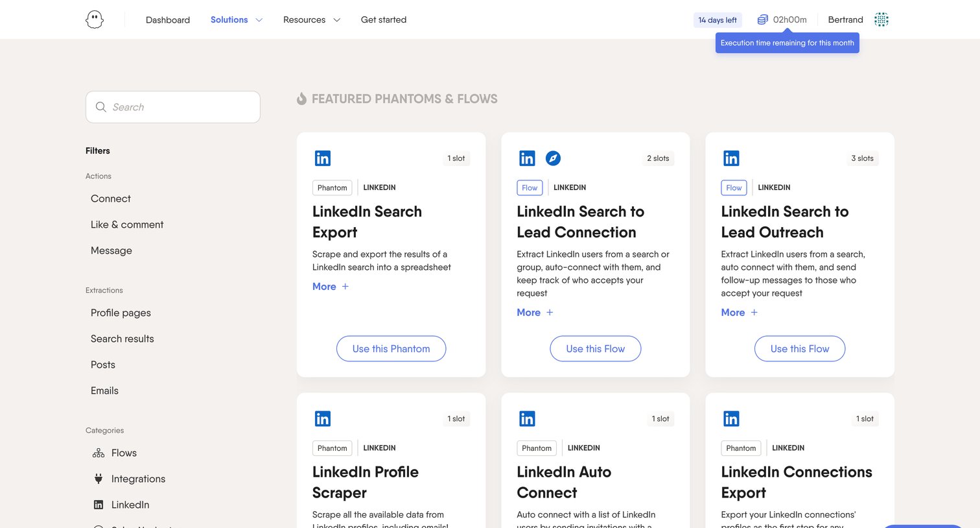Click the 14 days left badge
Image resolution: width=980 pixels, height=528 pixels.
717,20
